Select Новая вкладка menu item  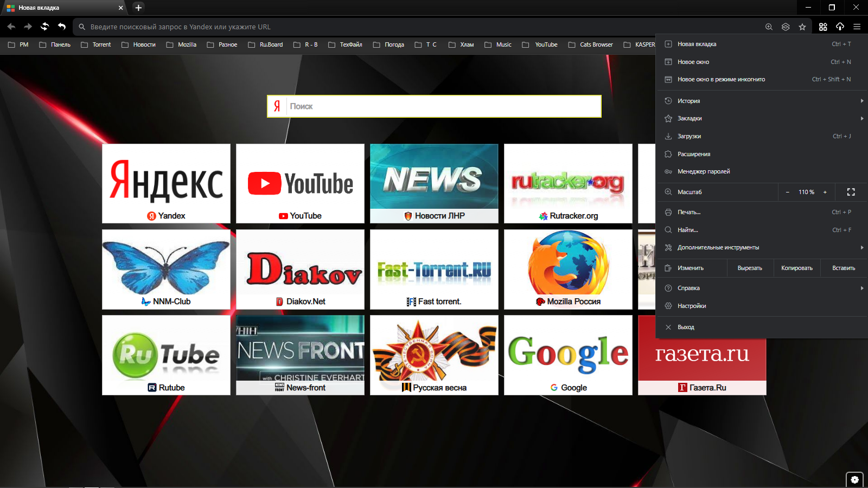pos(762,44)
